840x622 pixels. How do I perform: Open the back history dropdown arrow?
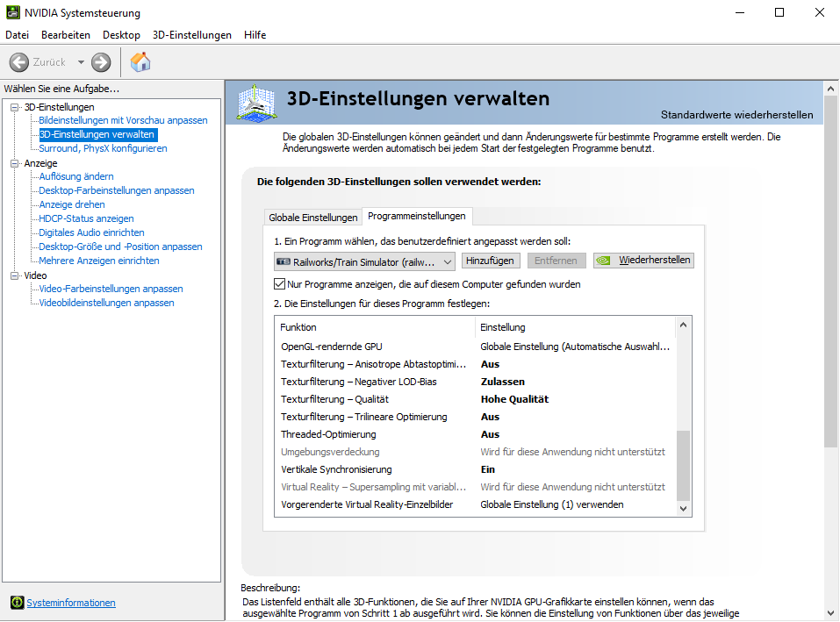pos(81,62)
